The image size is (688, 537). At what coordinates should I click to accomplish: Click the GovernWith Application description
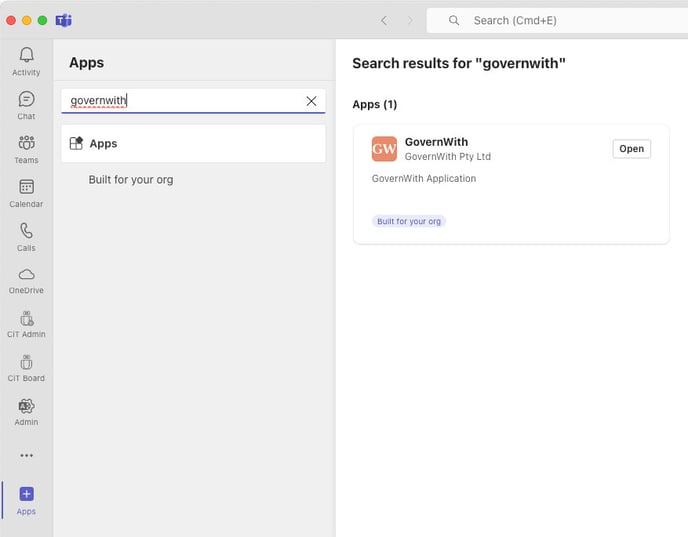(424, 179)
